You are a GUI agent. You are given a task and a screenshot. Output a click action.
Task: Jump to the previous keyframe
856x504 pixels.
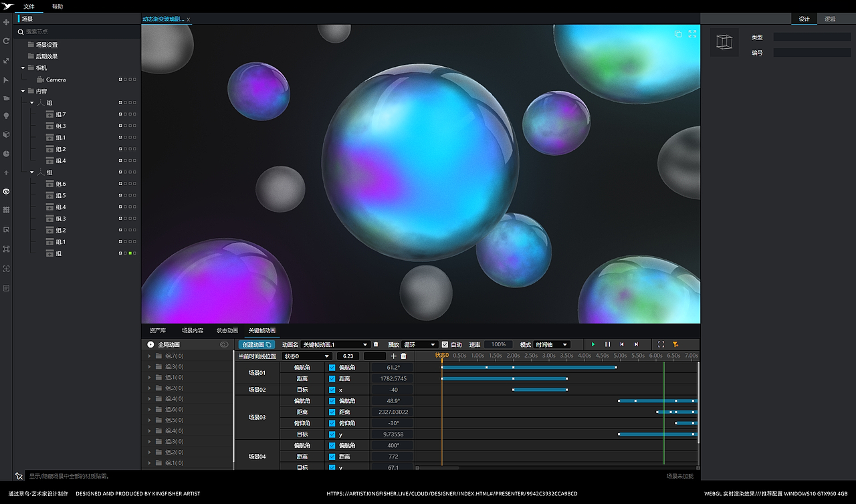click(x=622, y=344)
